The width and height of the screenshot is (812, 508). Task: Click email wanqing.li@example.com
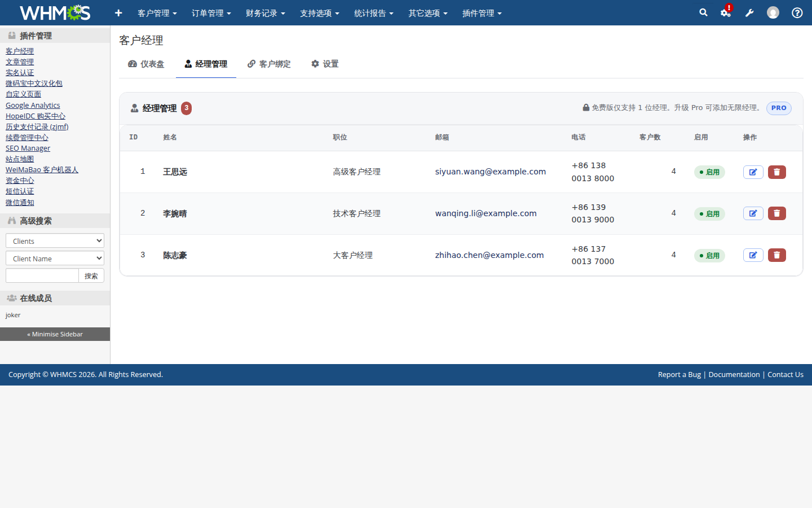486,213
